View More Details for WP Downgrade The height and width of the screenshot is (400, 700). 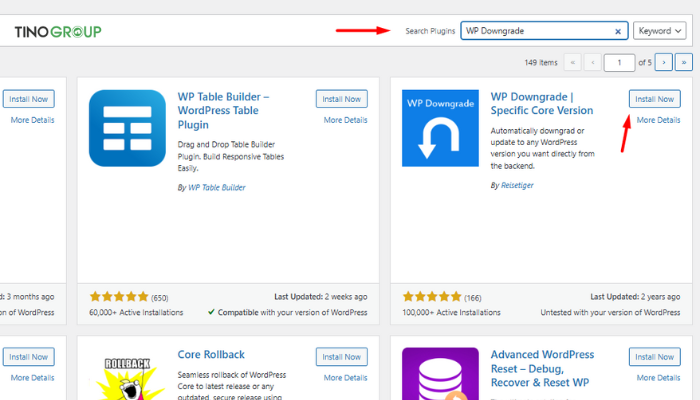658,120
